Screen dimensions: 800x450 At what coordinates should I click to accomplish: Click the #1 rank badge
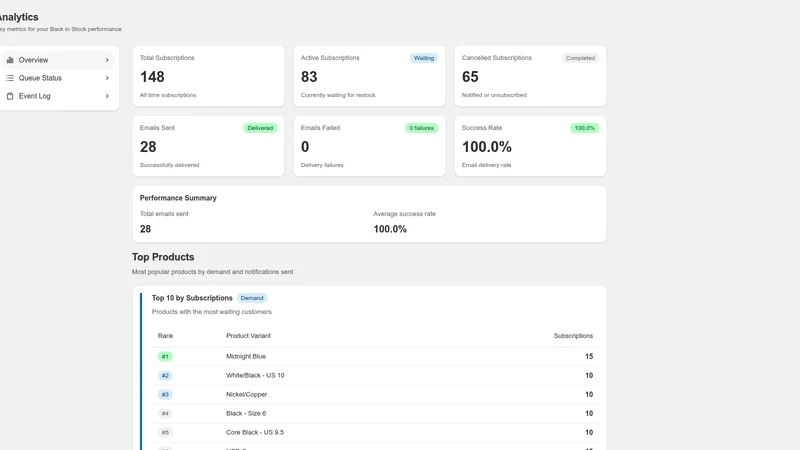point(165,357)
